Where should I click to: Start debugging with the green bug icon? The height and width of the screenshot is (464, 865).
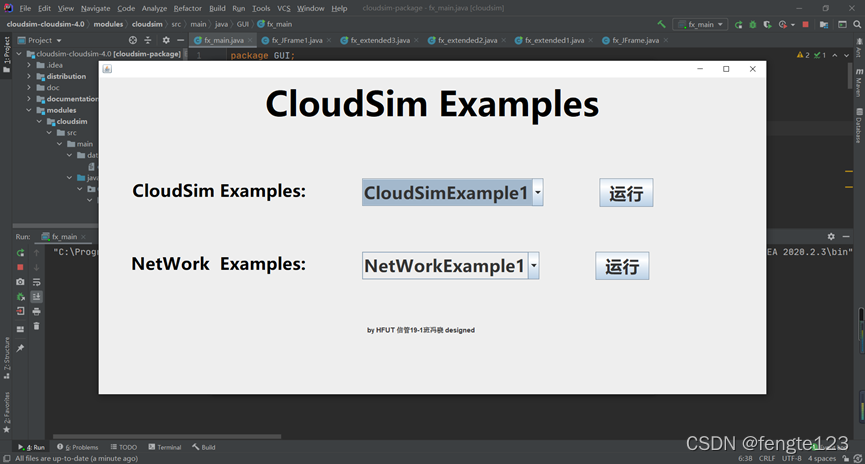click(x=752, y=24)
